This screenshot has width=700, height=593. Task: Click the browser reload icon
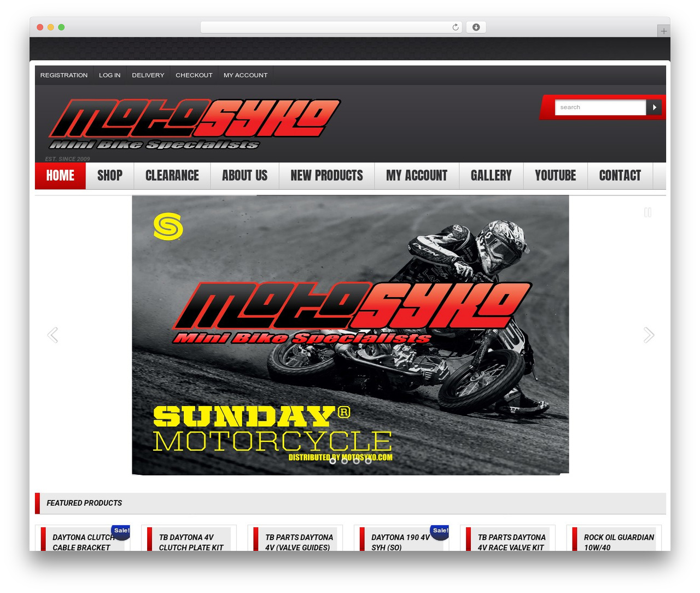pos(455,27)
